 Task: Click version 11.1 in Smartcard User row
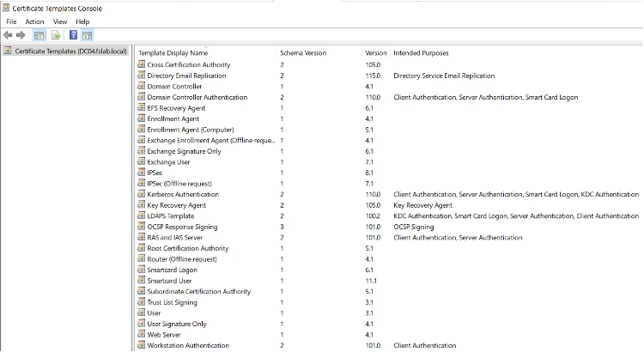[x=371, y=281]
